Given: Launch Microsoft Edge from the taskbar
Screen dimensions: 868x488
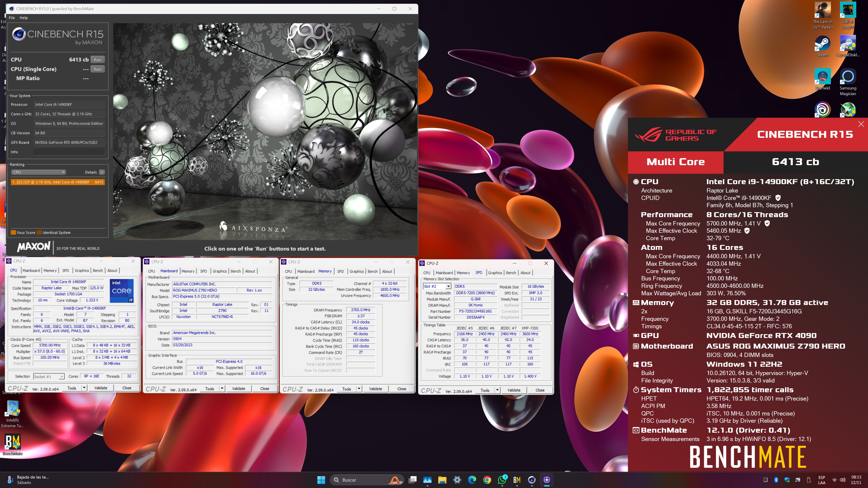Looking at the screenshot, I should click(472, 480).
